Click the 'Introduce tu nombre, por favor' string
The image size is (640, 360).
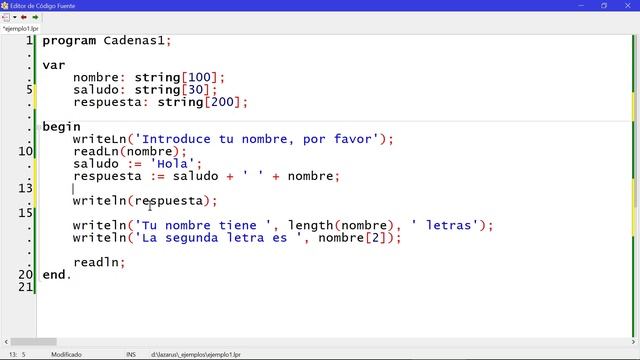click(x=257, y=139)
